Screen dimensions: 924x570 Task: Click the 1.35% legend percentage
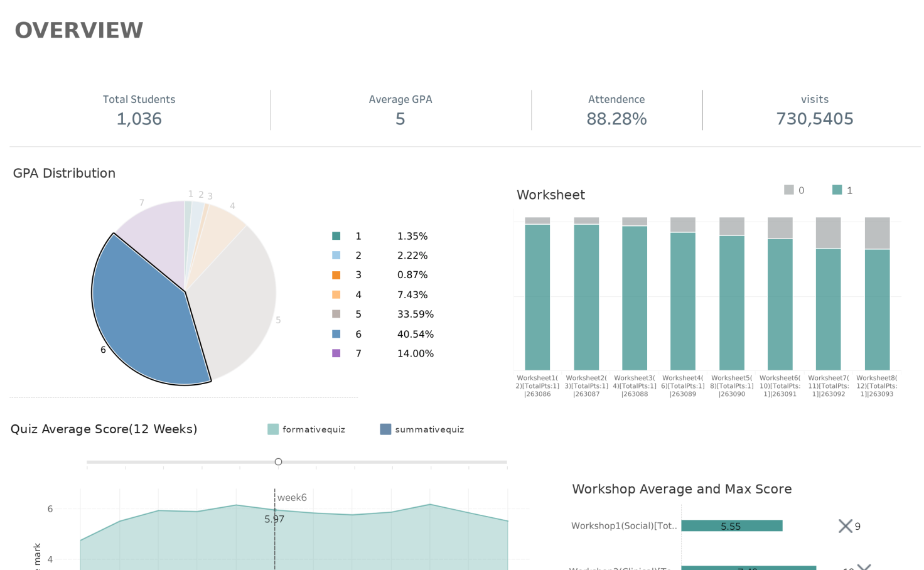tap(412, 236)
